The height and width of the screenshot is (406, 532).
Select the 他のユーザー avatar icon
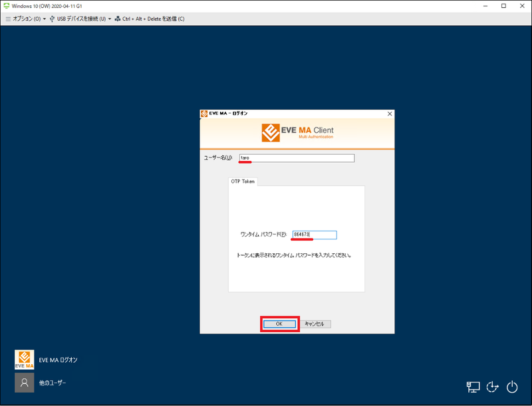[25, 383]
